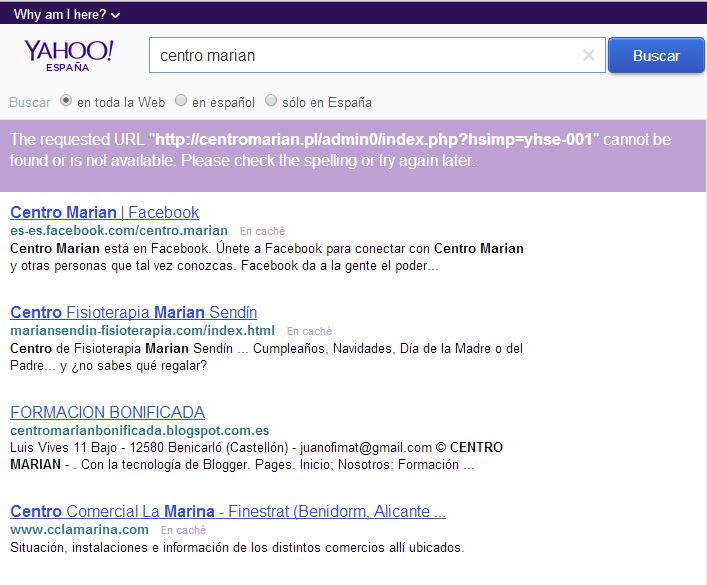Click snippet 'Centro Marian está en Facebook'
Image resolution: width=707 pixels, height=585 pixels.
coord(109,249)
